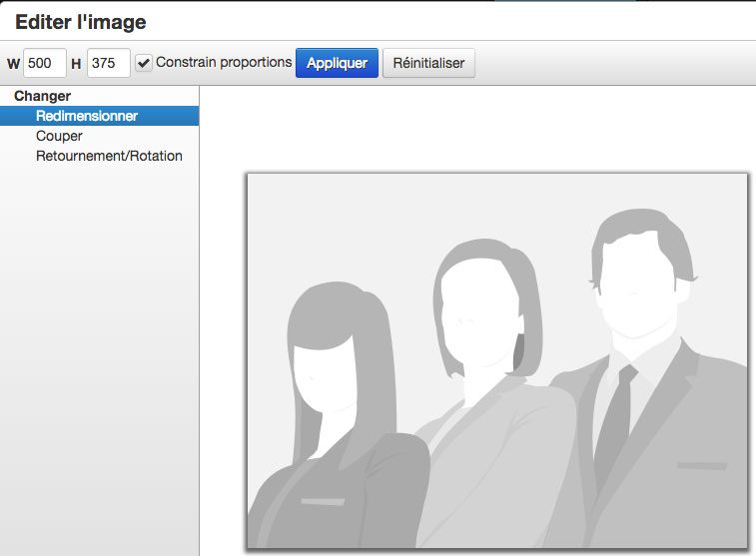The width and height of the screenshot is (756, 556).
Task: Select Redimensionner in the Changer list
Action: tap(99, 116)
